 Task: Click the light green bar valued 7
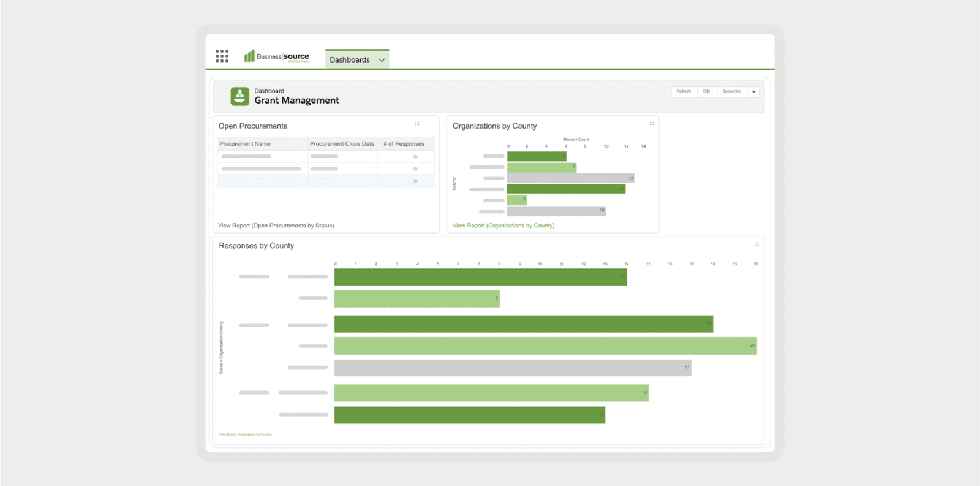coord(542,167)
